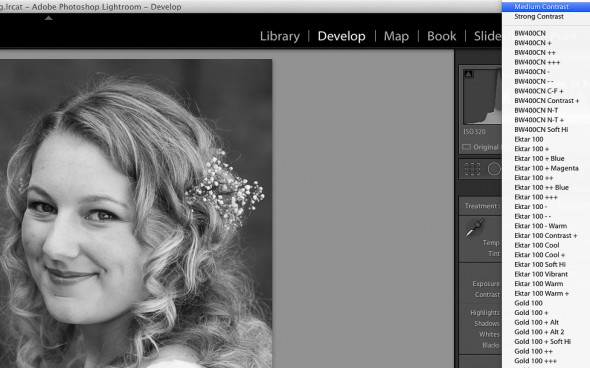Click the histogram graph
Viewport: 590px width, 368px height.
click(483, 96)
